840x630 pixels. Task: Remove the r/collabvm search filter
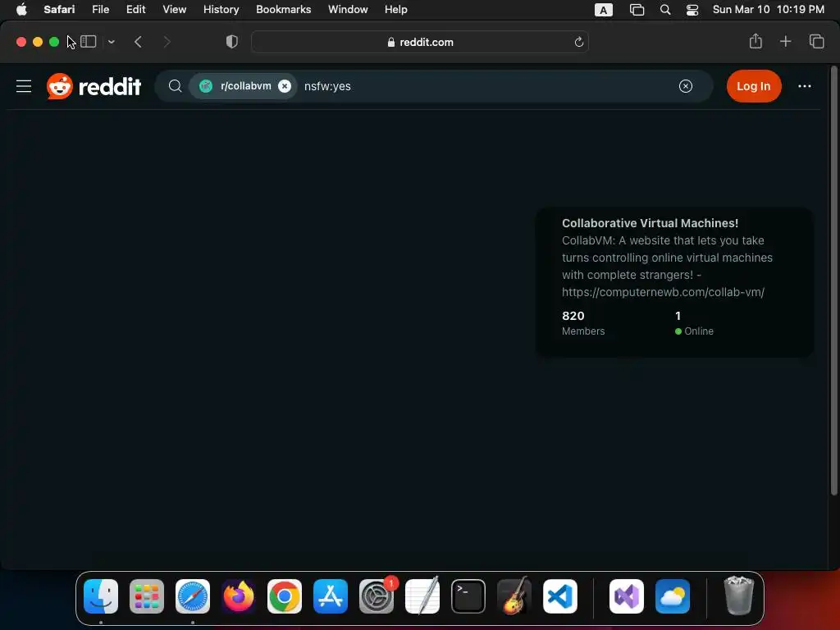[x=285, y=86]
